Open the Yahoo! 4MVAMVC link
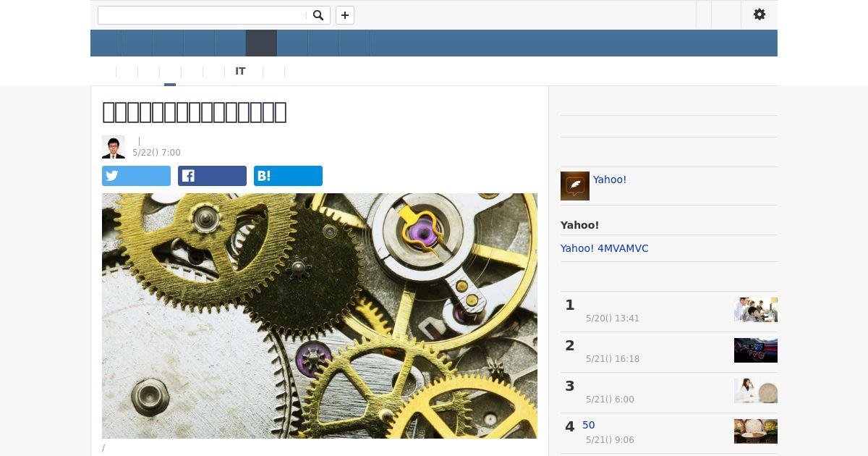This screenshot has width=868, height=456. pyautogui.click(x=605, y=248)
